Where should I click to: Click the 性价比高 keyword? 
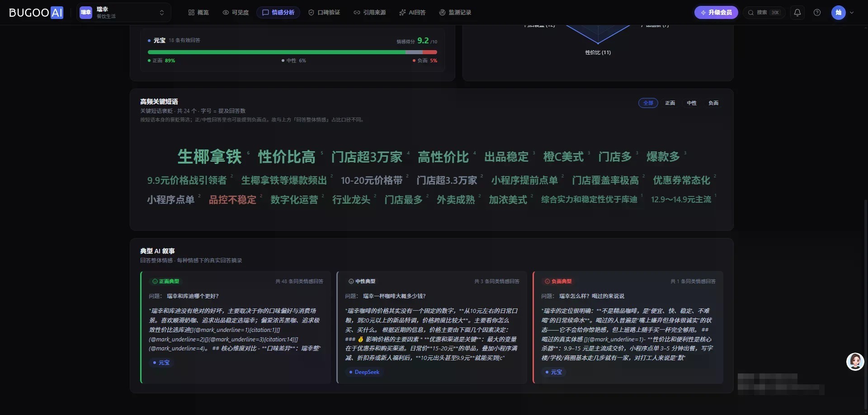pyautogui.click(x=287, y=157)
